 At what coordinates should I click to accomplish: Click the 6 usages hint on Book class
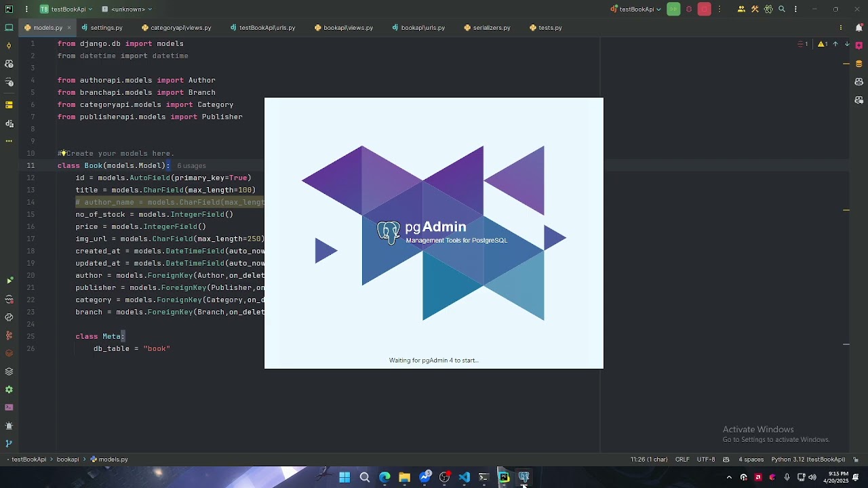click(x=191, y=166)
